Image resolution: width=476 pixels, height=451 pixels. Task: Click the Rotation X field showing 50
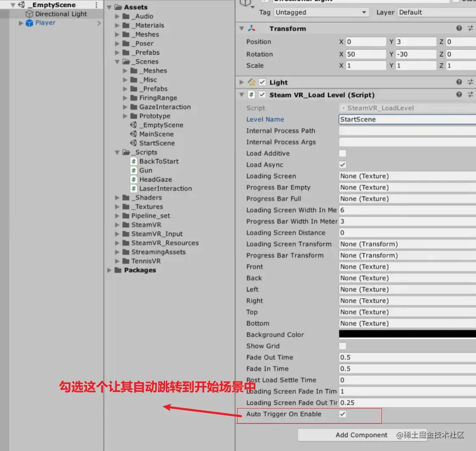pos(366,54)
